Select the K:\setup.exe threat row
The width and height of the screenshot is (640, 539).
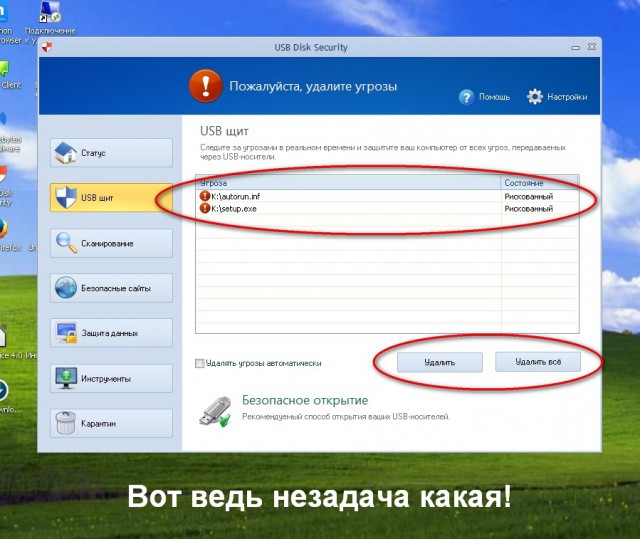[387, 209]
